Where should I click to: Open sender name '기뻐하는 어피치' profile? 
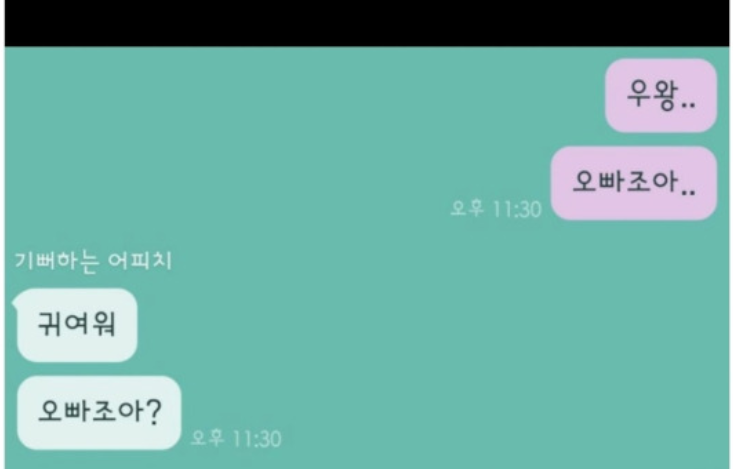pyautogui.click(x=93, y=261)
